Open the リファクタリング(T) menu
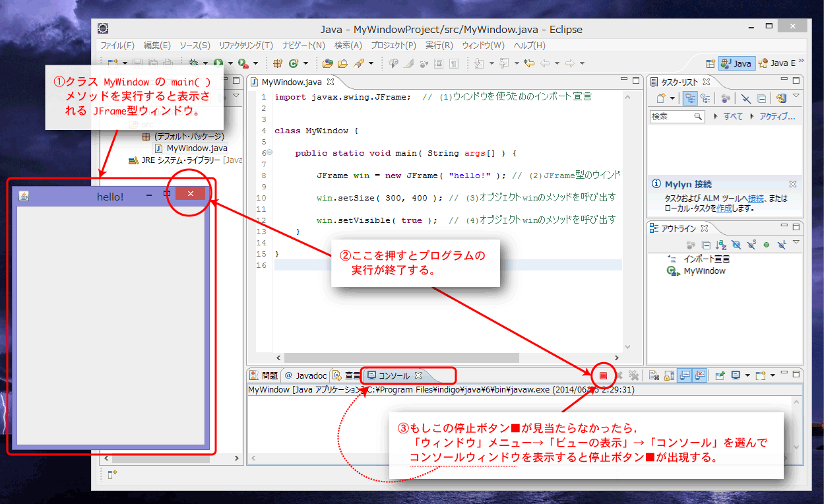The image size is (824, 504). click(245, 46)
